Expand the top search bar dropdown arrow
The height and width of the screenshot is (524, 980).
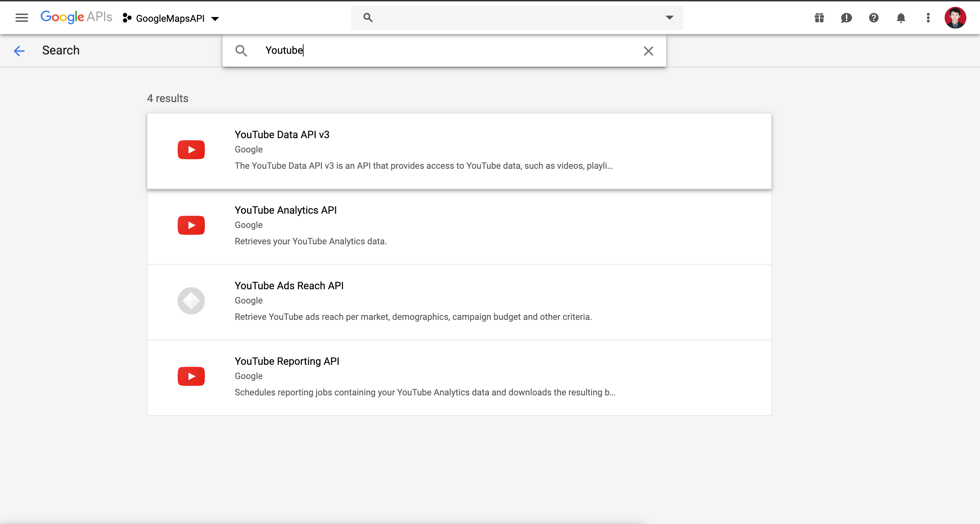pyautogui.click(x=669, y=17)
